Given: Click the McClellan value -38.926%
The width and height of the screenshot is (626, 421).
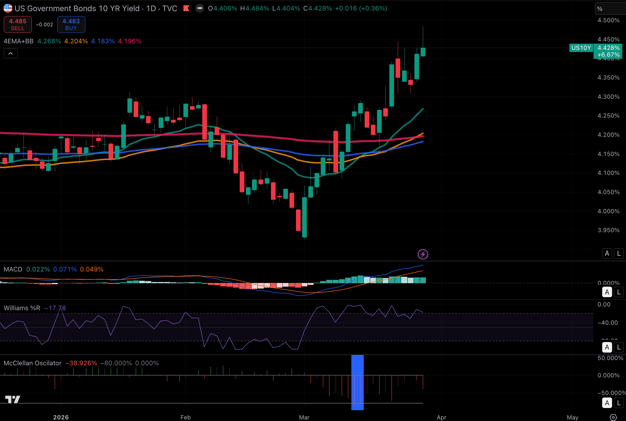Looking at the screenshot, I should [x=81, y=363].
